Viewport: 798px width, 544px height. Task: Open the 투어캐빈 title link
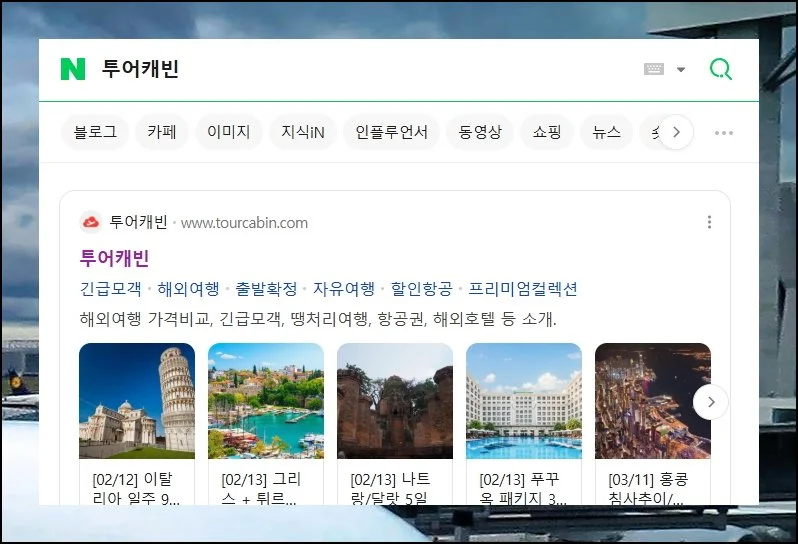click(114, 258)
